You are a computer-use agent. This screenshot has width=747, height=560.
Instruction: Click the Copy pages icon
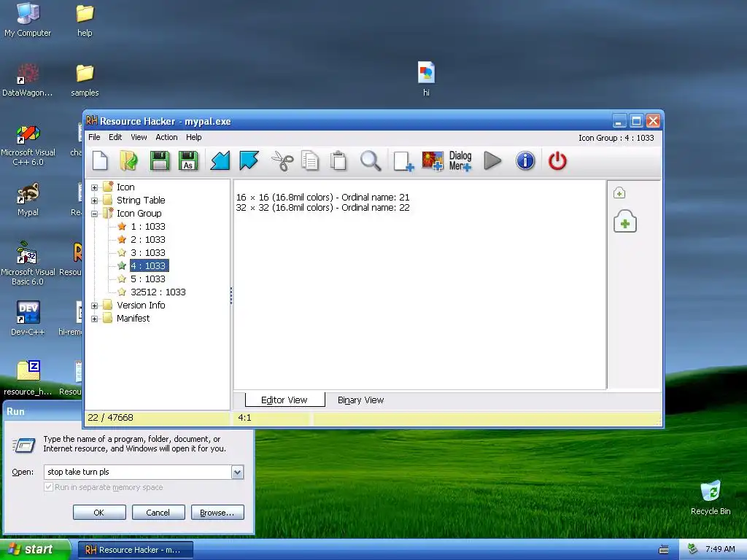point(310,160)
